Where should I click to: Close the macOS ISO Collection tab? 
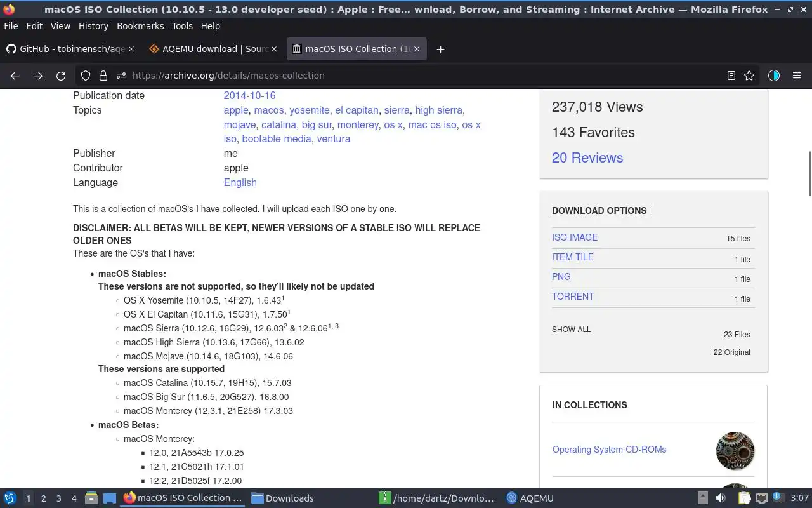417,49
